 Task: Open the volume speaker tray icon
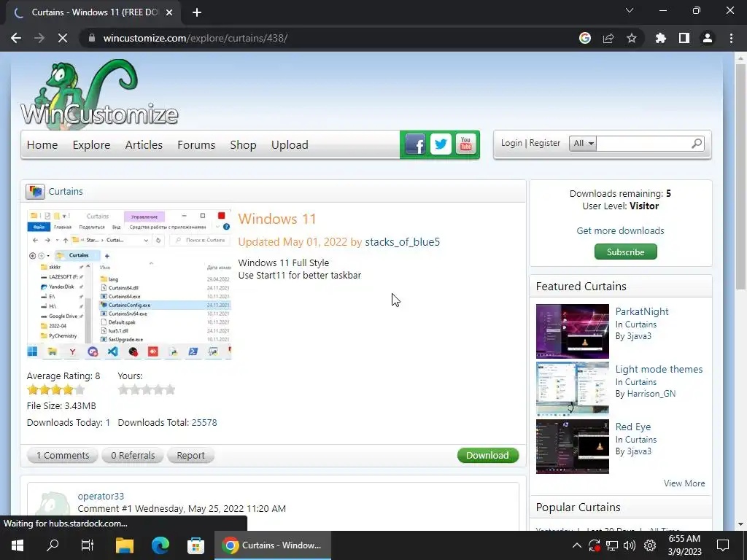(630, 545)
